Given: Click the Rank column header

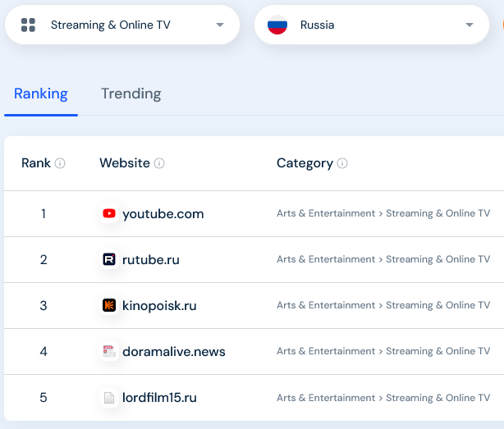Looking at the screenshot, I should coord(36,163).
